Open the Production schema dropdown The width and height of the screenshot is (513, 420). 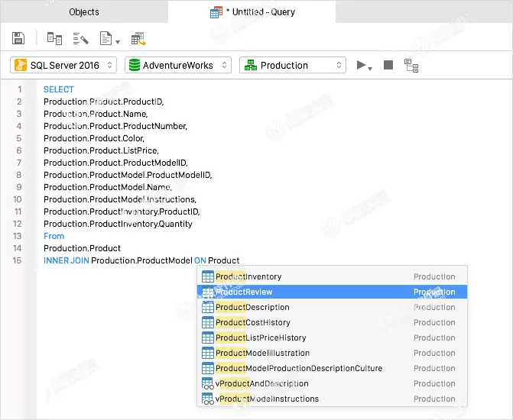pos(293,65)
